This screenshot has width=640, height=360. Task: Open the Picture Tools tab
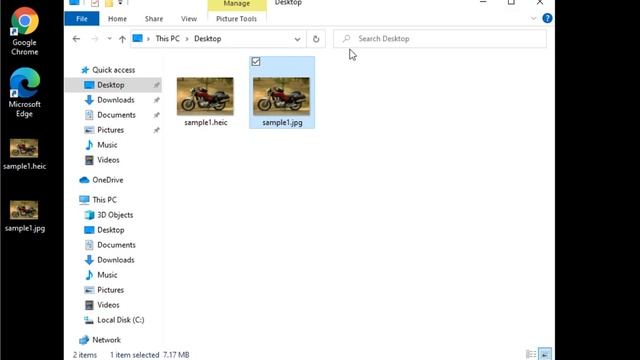(236, 19)
